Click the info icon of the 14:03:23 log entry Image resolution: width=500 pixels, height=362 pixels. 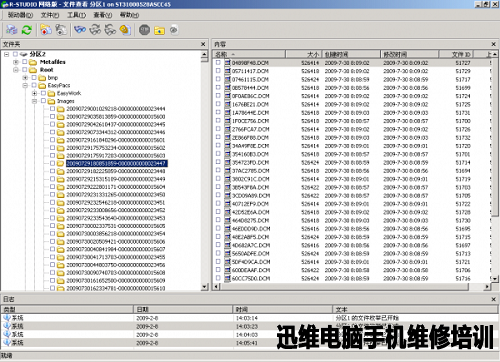click(x=7, y=326)
